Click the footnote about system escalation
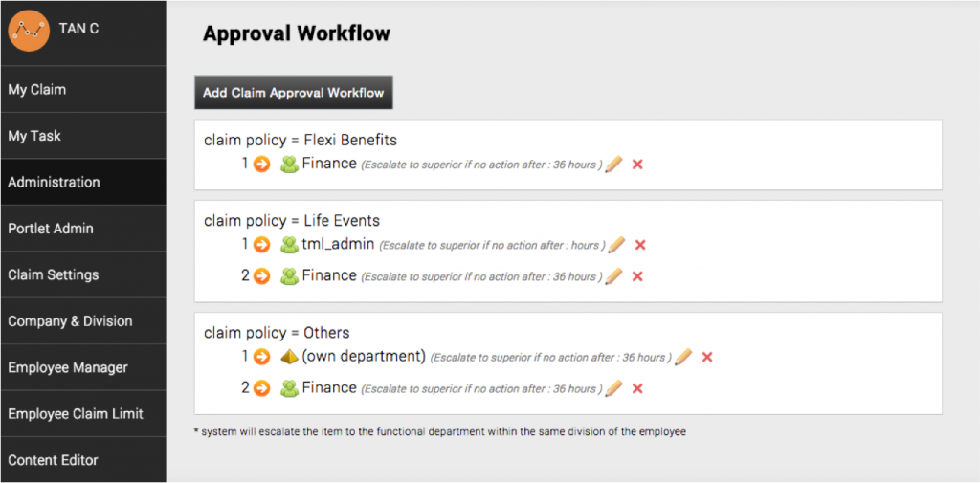 [440, 431]
